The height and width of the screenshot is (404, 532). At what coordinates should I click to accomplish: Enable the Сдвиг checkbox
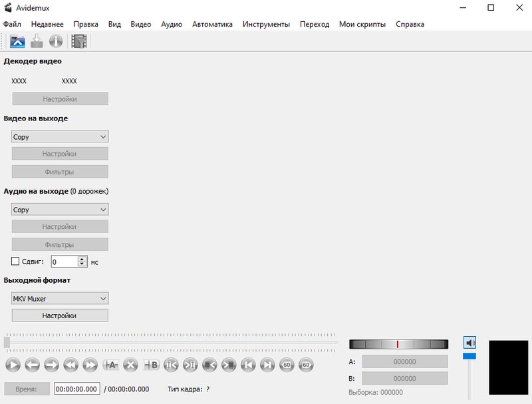(x=16, y=262)
